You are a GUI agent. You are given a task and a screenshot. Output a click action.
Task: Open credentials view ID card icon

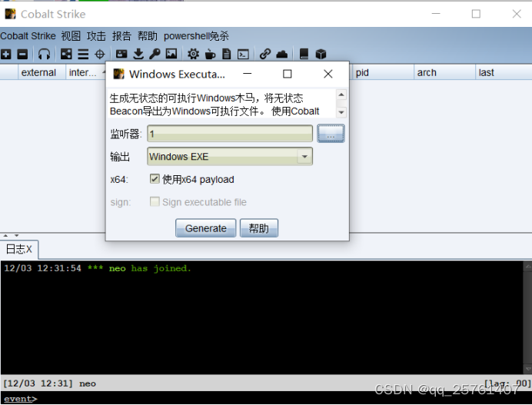click(121, 54)
